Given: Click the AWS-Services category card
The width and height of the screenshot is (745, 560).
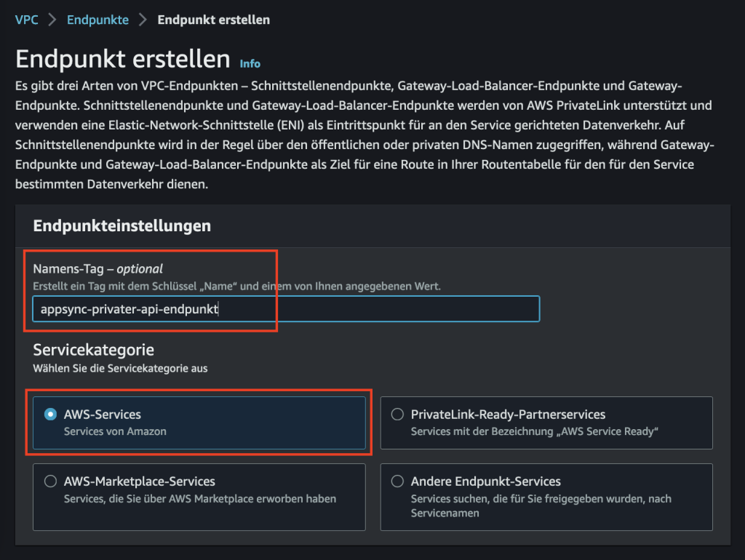Looking at the screenshot, I should pos(199,422).
